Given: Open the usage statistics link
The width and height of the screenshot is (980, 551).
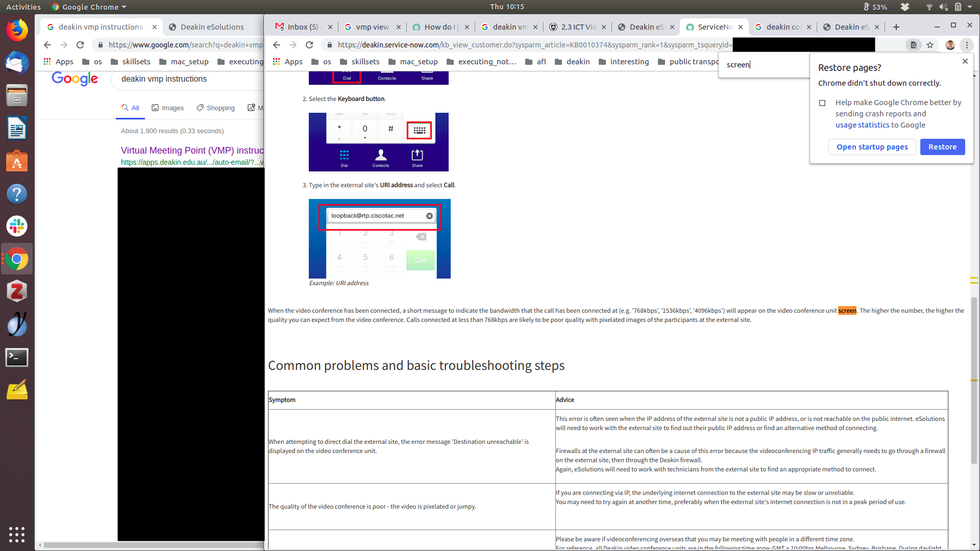Looking at the screenshot, I should click(x=863, y=125).
